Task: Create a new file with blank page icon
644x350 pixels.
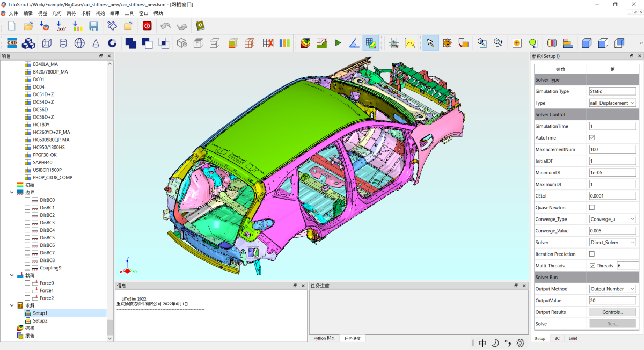Action: pos(12,26)
